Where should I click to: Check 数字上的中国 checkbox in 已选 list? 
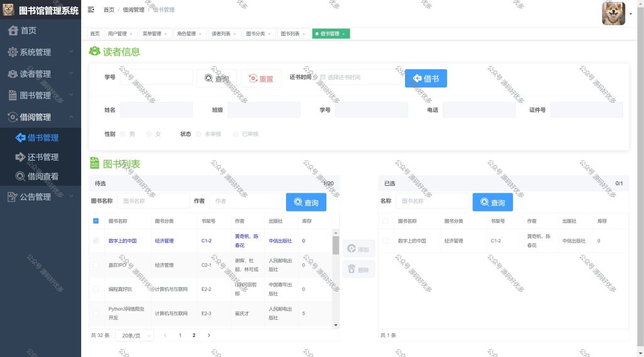[x=385, y=241]
